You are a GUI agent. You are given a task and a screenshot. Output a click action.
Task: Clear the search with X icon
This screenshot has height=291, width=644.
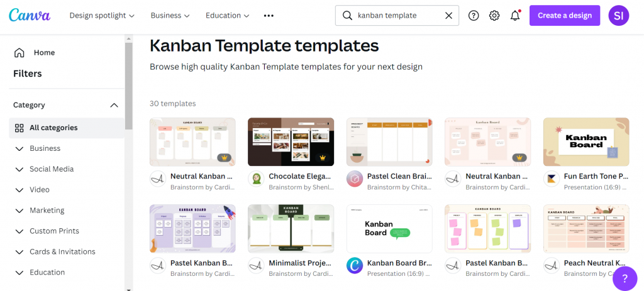pyautogui.click(x=448, y=16)
